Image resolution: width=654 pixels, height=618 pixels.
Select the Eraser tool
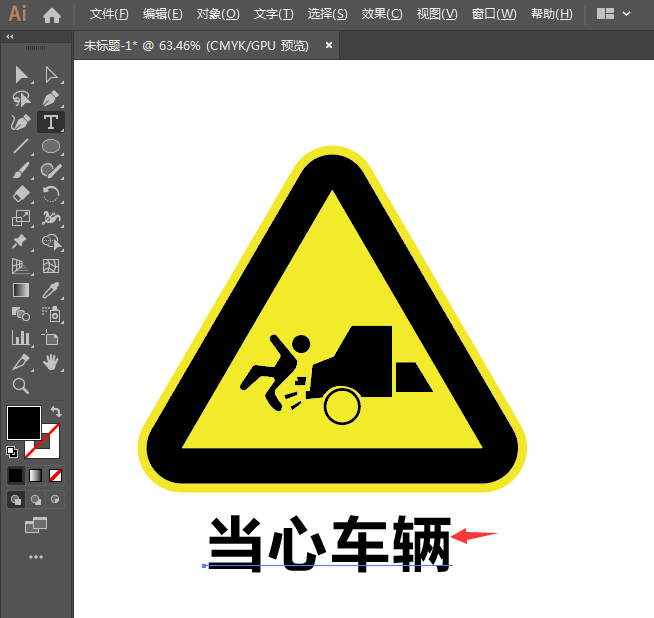point(21,194)
